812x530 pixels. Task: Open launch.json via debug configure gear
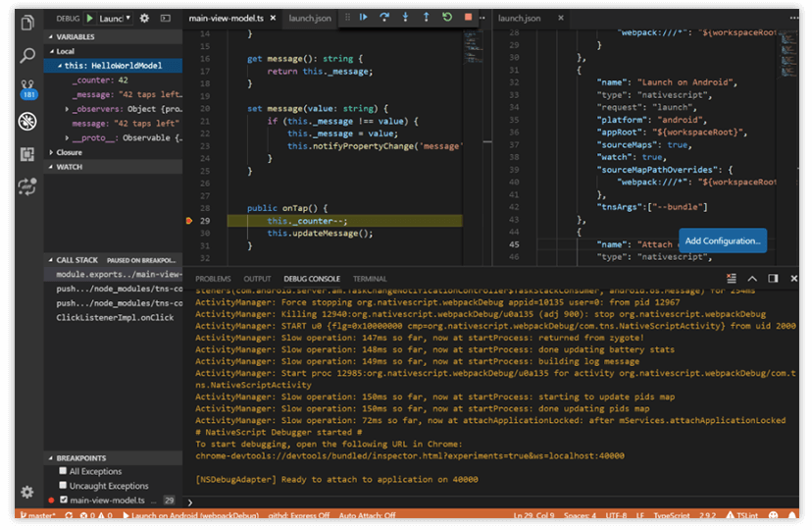[144, 18]
